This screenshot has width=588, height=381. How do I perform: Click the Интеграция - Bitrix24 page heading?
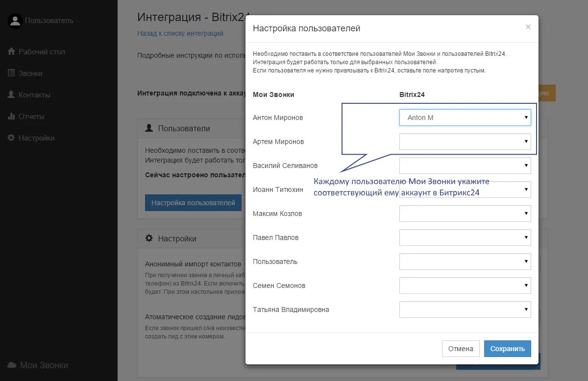tap(191, 17)
